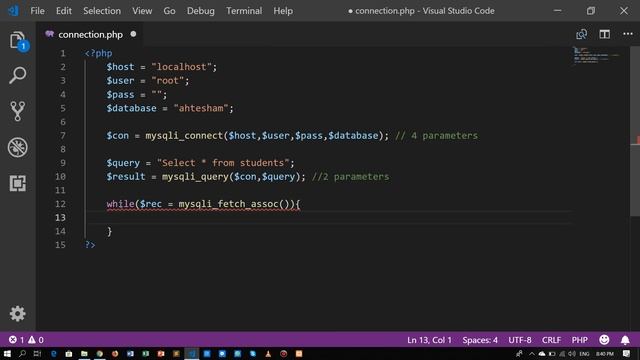Change language mode PHP

pos(579,340)
